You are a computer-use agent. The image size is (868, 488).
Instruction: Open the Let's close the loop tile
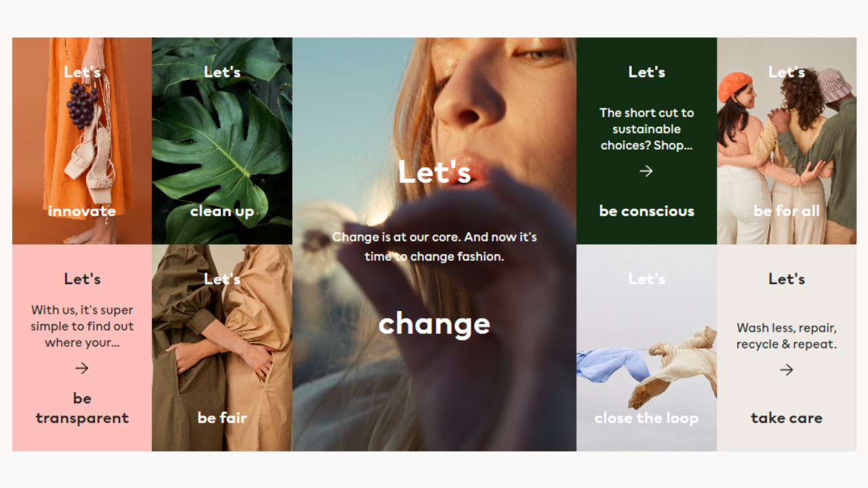pos(646,348)
